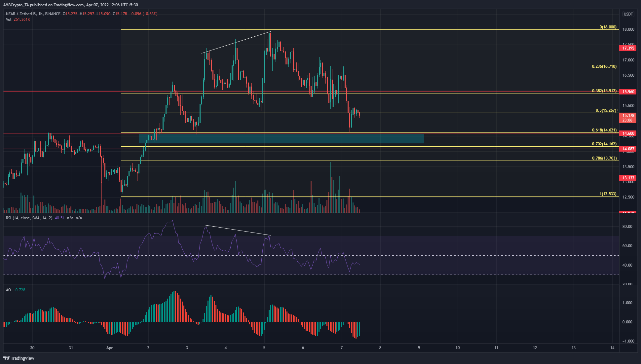The width and height of the screenshot is (641, 364).
Task: Click the 13.132 red price tag
Action: click(628, 178)
